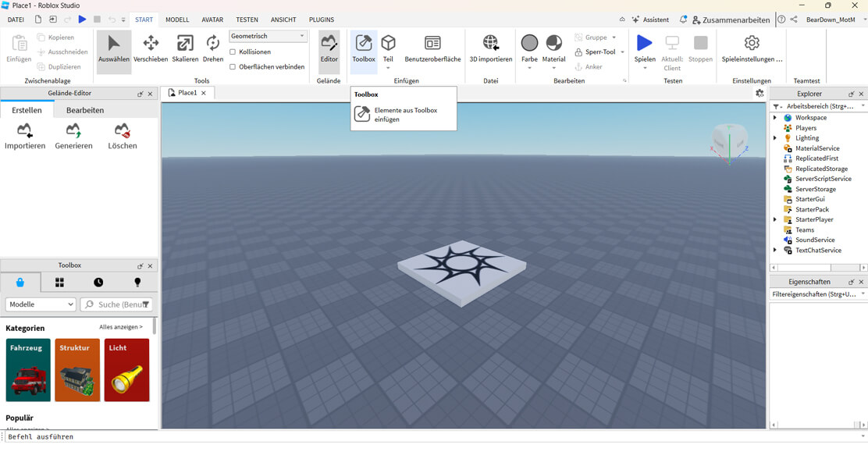Expand the Workspace node

775,117
